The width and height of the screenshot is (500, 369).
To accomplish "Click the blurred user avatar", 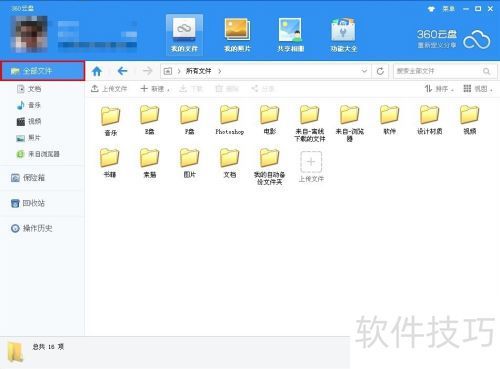I will tap(29, 34).
